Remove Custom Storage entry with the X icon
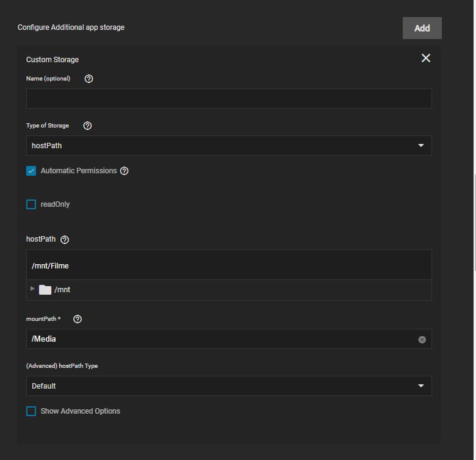 coord(425,58)
